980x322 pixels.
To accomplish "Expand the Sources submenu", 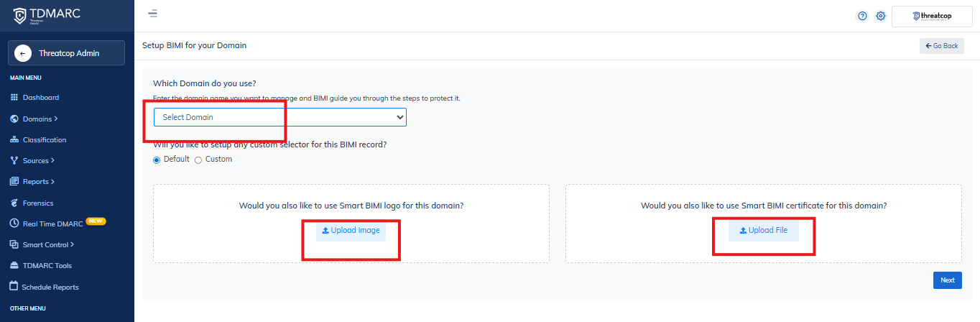I will coord(38,160).
